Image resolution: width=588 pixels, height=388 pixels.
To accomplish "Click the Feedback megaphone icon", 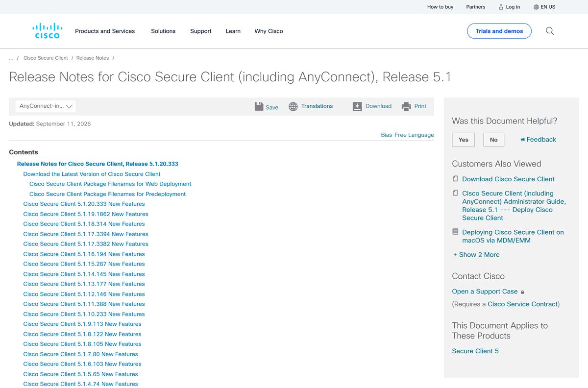I will [x=523, y=140].
